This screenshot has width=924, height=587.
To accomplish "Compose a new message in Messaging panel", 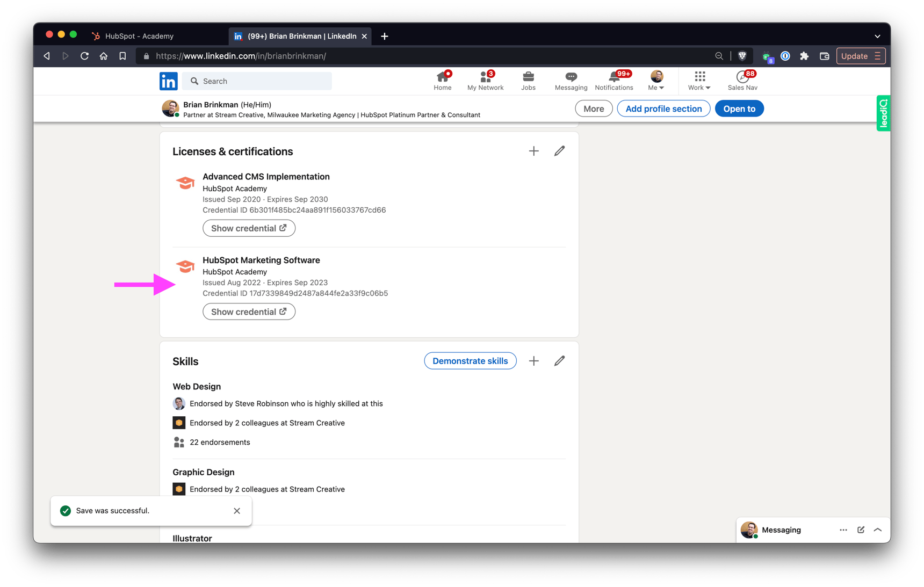I will click(860, 530).
